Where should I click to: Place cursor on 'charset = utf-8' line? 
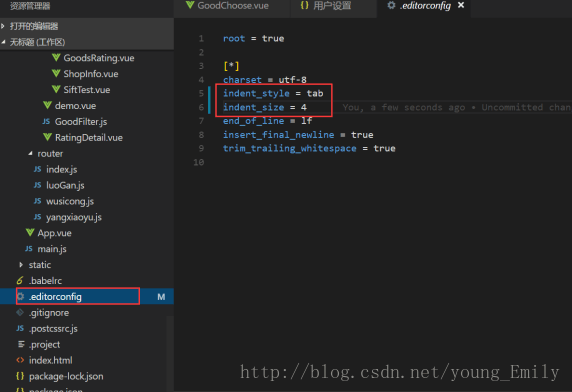pos(265,79)
